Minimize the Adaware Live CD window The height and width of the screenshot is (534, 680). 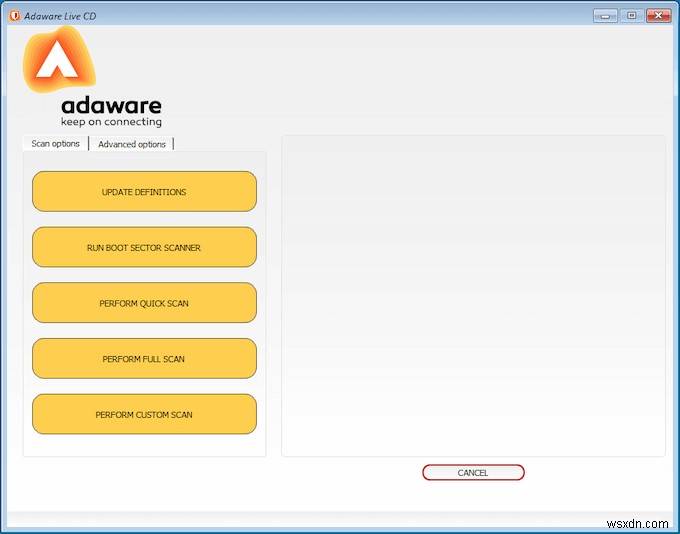coord(605,16)
